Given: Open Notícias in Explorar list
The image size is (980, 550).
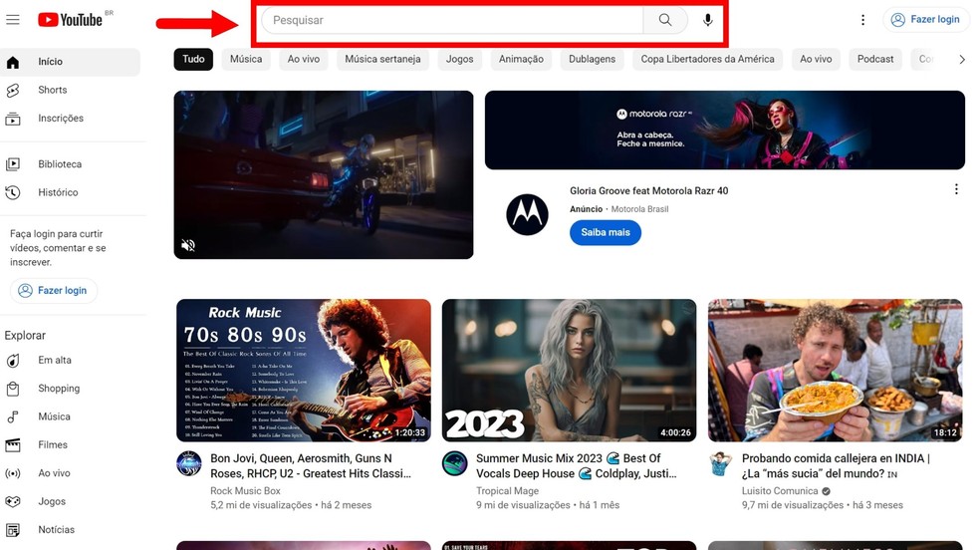Looking at the screenshot, I should click(70, 530).
